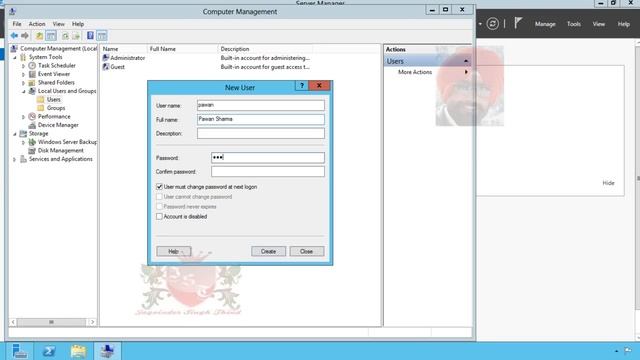This screenshot has height=360, width=640.
Task: Click the Refresh toolbar icon
Action: coord(65,36)
